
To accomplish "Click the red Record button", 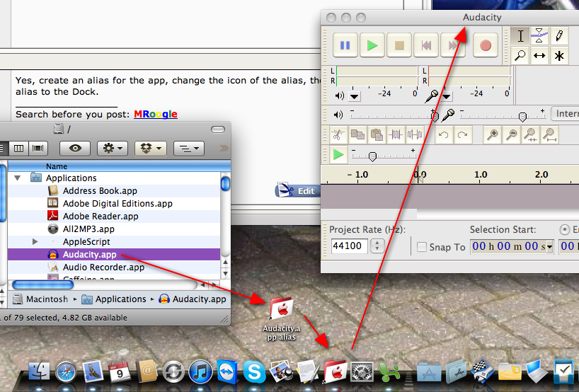I will click(485, 45).
